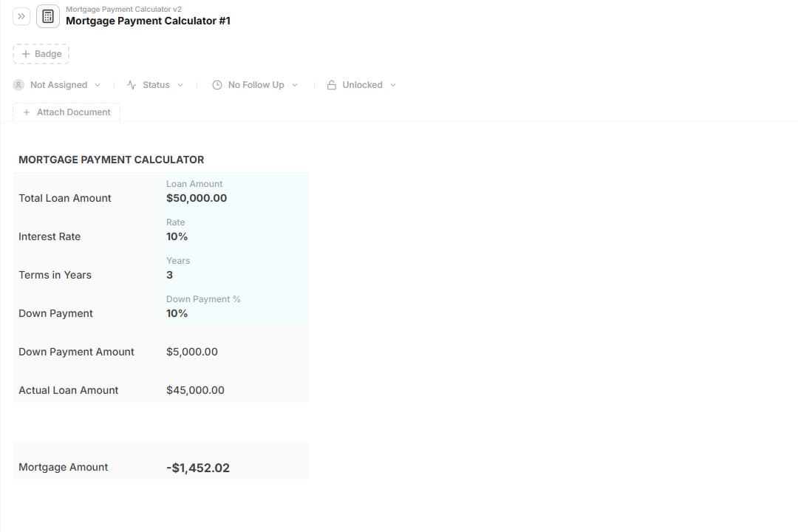
Task: Click the person icon beside Not Assigned
Action: click(x=19, y=85)
